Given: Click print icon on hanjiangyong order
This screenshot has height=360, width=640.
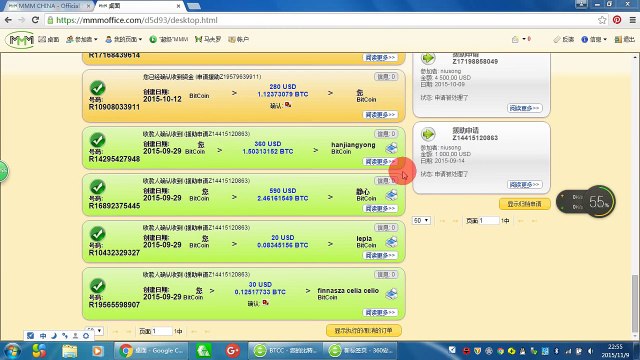Looking at the screenshot, I should (x=391, y=148).
